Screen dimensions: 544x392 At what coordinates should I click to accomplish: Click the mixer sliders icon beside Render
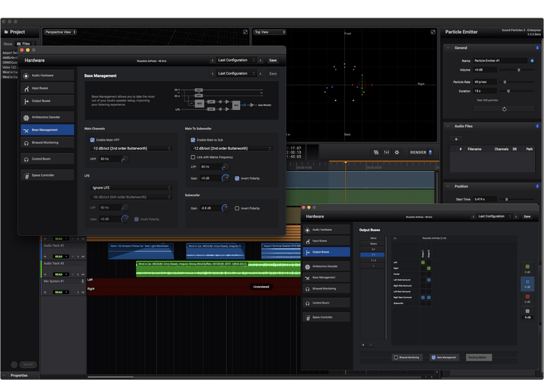[x=387, y=152]
